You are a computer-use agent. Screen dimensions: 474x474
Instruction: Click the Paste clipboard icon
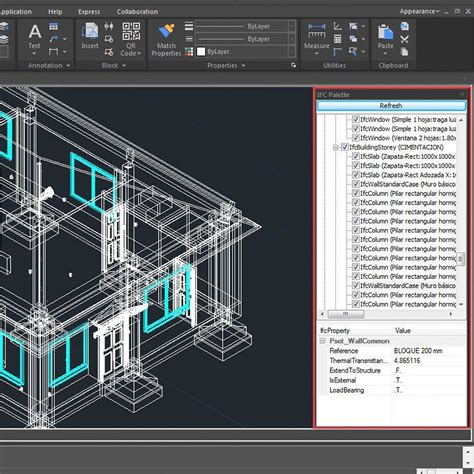385,32
